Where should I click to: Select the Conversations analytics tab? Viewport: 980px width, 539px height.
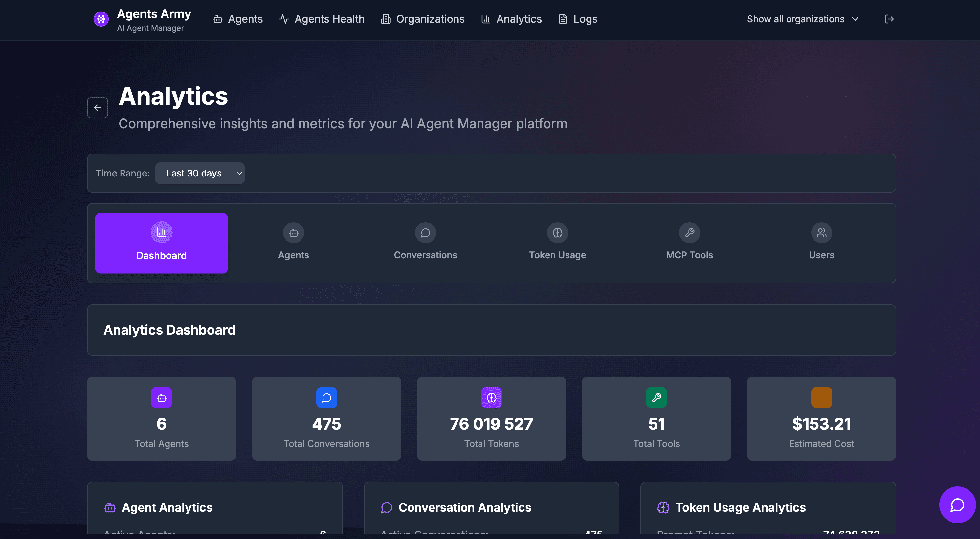[x=425, y=243]
